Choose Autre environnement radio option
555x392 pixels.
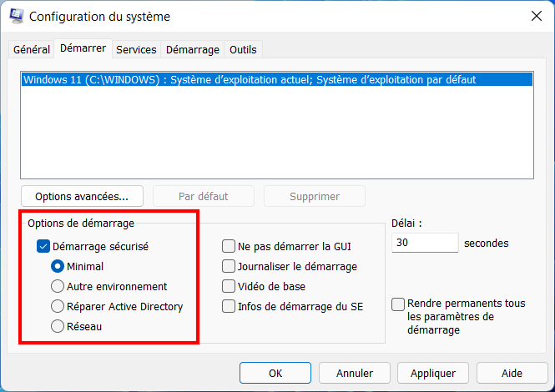[x=58, y=286]
